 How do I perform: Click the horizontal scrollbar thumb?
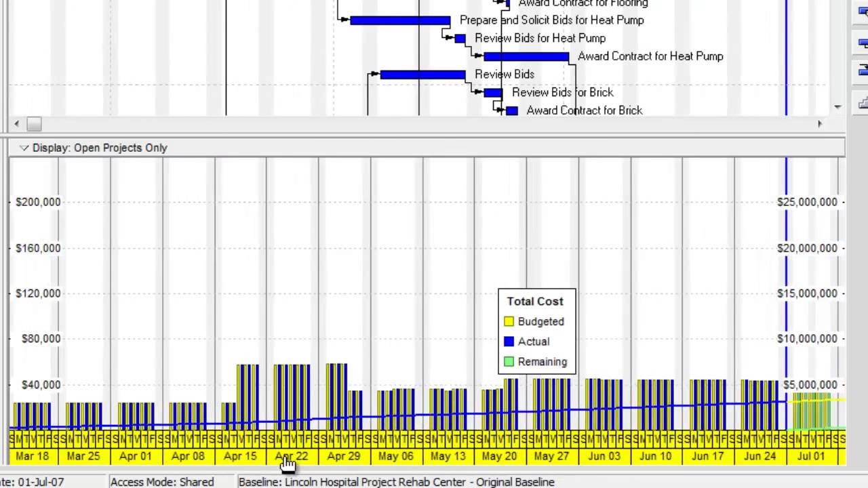[x=34, y=124]
